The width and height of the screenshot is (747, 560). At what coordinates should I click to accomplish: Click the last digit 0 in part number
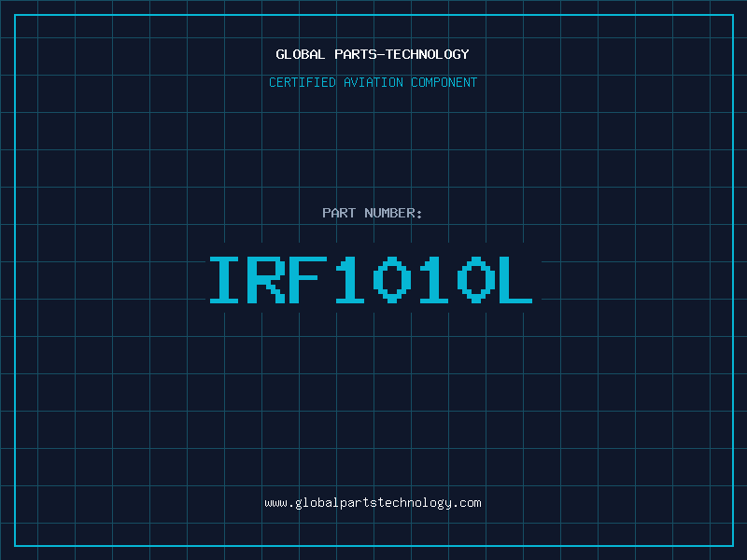coord(475,280)
